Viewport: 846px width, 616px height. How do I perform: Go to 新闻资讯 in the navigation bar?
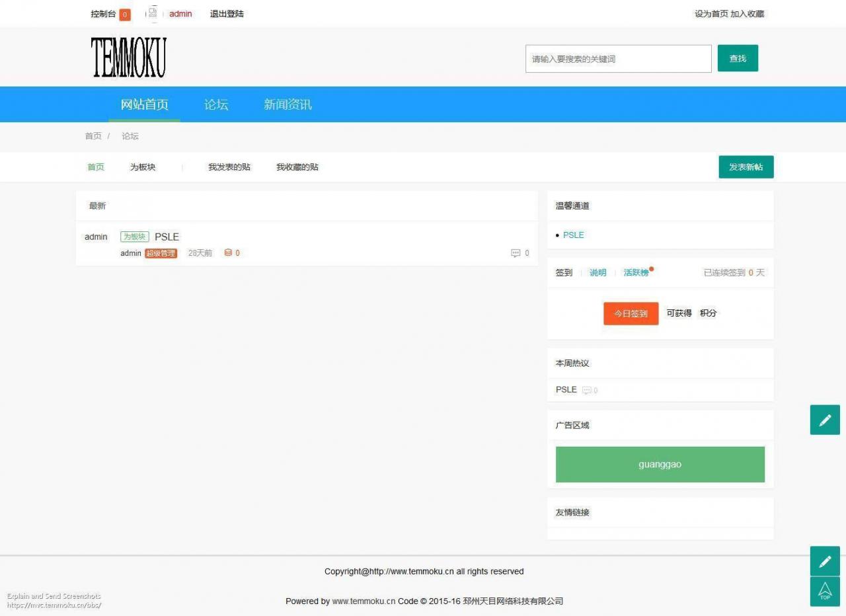click(288, 104)
